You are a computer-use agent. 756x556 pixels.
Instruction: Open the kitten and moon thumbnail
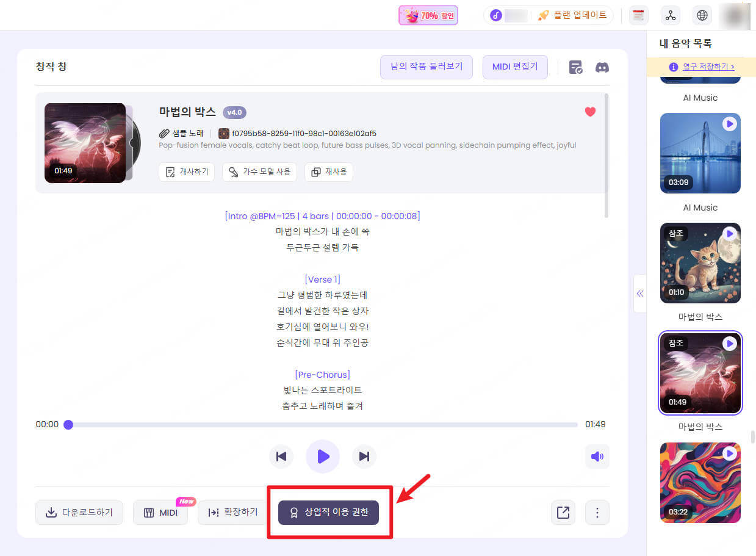click(x=700, y=263)
